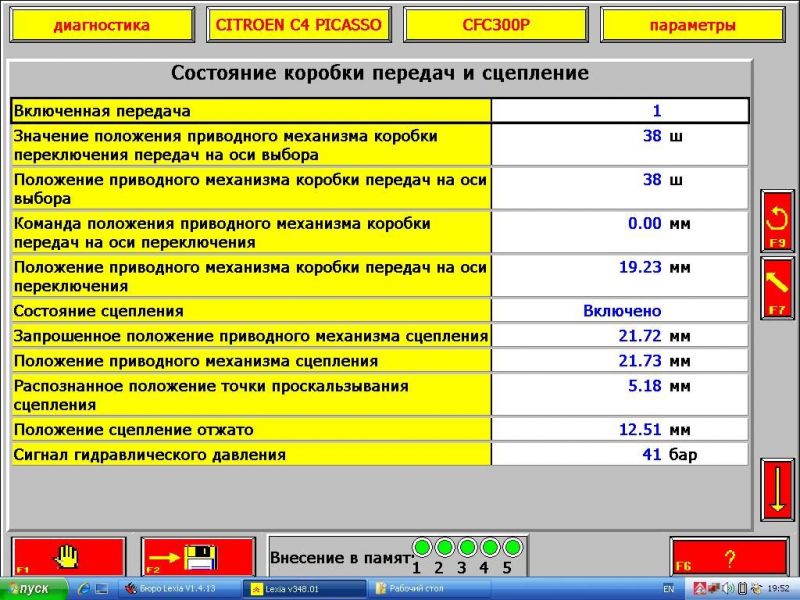This screenshot has width=800, height=600.
Task: Click the CITROEN C4 PICASSO button
Action: tap(299, 25)
